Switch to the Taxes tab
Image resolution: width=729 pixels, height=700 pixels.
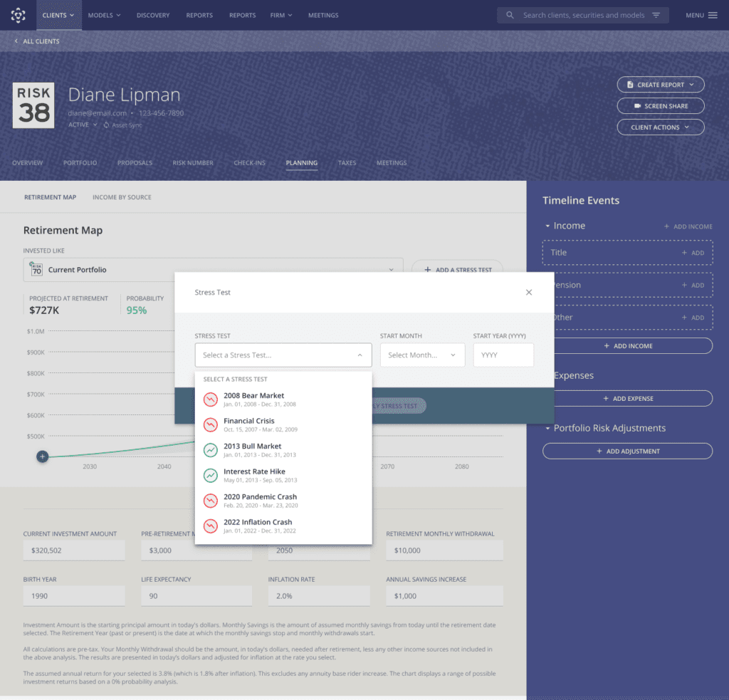coord(347,163)
